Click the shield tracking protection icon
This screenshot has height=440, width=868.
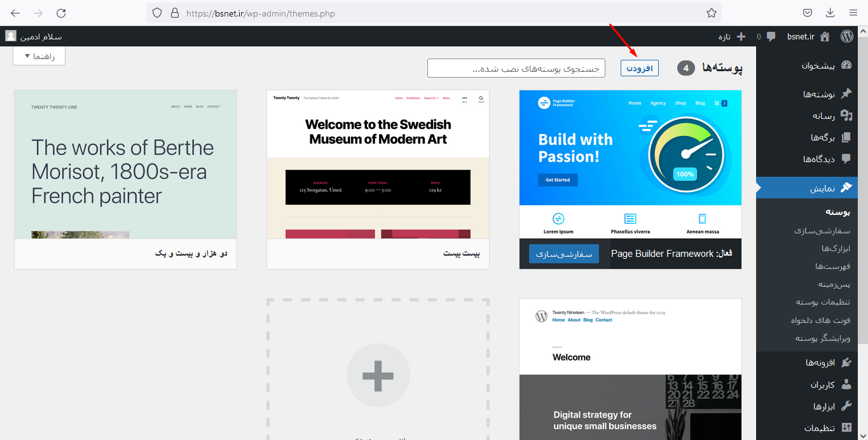click(x=157, y=13)
